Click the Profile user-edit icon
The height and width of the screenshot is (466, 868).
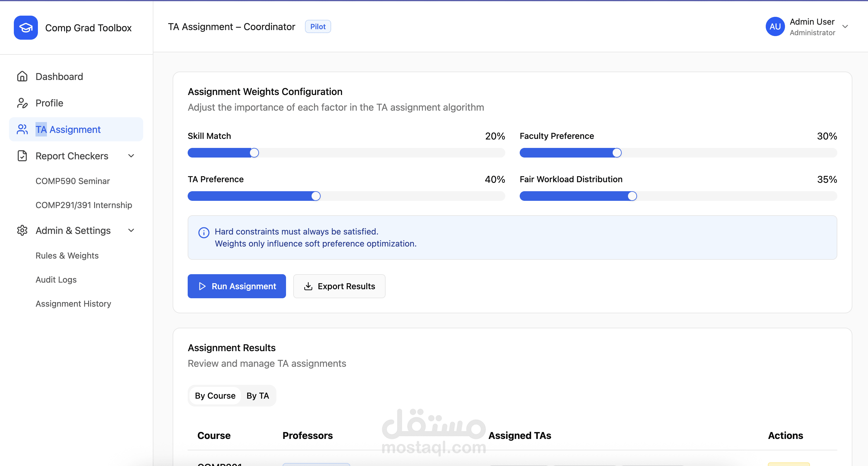[x=22, y=103]
